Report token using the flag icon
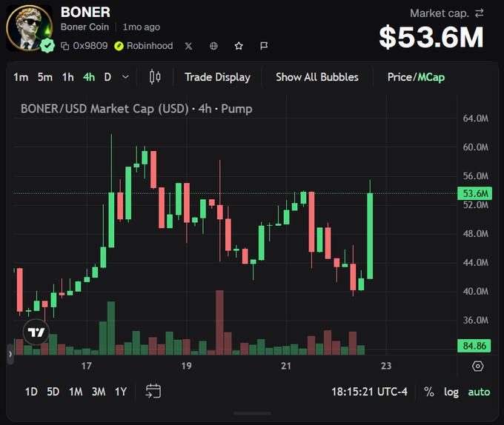The height and width of the screenshot is (425, 504). [264, 46]
